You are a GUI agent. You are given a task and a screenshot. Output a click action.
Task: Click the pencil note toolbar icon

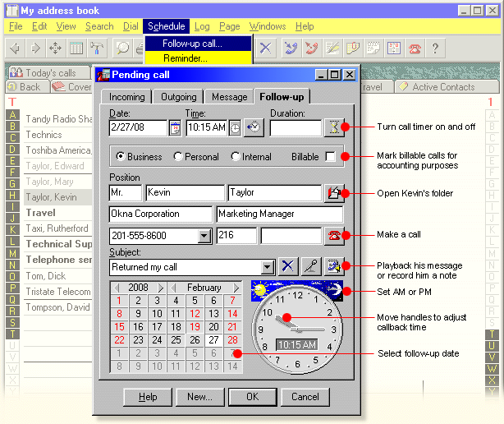tap(332, 48)
